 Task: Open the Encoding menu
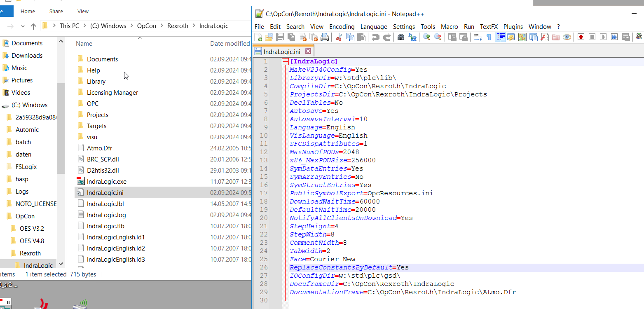click(x=342, y=27)
